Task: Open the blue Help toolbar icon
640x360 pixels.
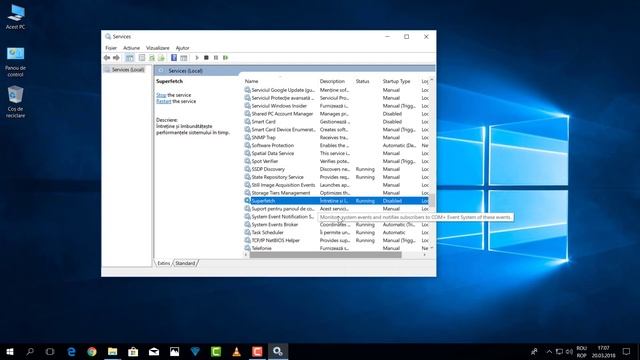Action: point(174,58)
